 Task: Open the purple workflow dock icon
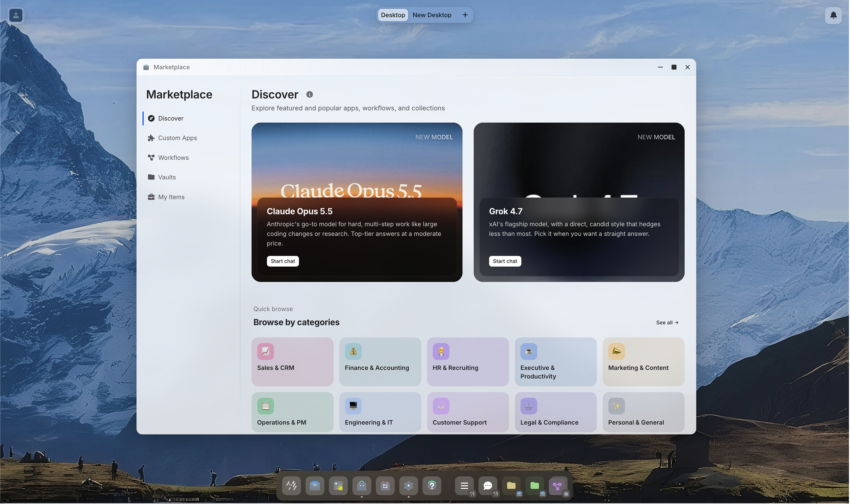coord(558,486)
